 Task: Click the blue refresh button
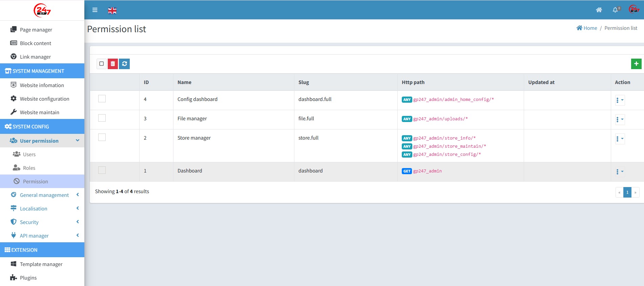(x=124, y=64)
